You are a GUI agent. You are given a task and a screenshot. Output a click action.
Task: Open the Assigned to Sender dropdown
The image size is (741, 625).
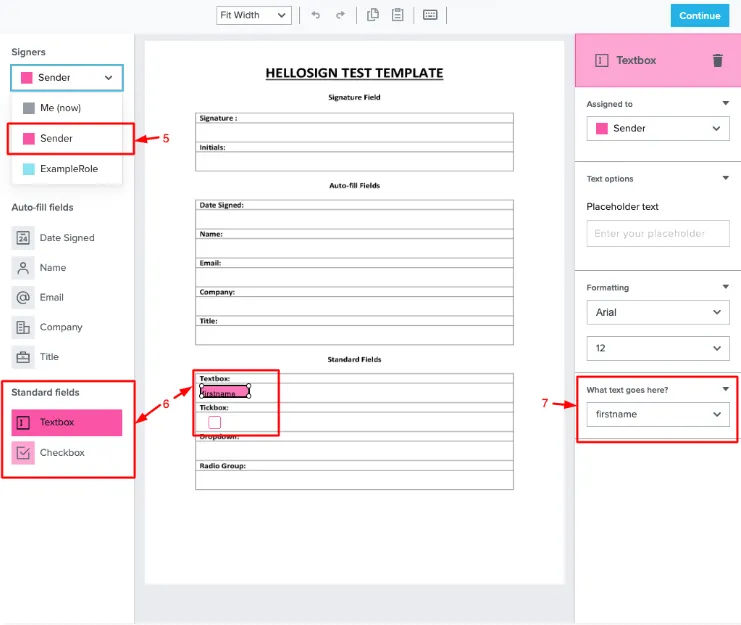pos(658,128)
